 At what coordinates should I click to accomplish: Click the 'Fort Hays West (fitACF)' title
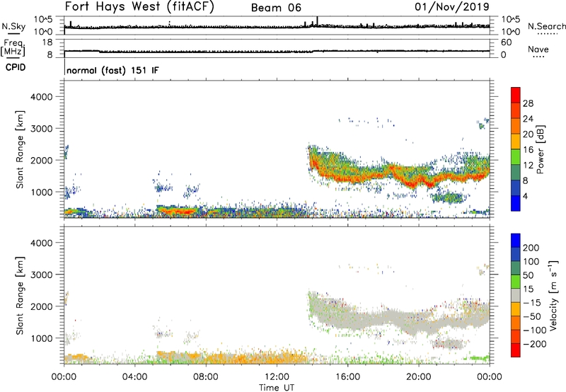coord(139,7)
